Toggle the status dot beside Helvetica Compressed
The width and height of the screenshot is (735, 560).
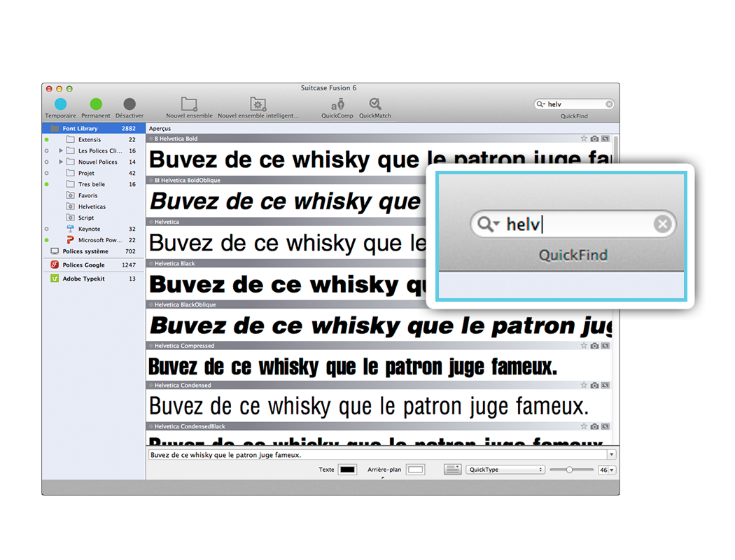151,346
